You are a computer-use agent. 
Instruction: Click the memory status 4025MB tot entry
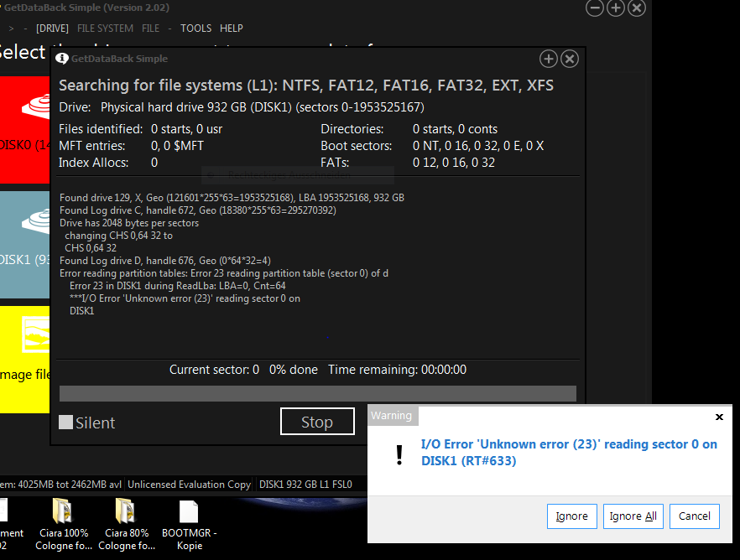point(60,484)
